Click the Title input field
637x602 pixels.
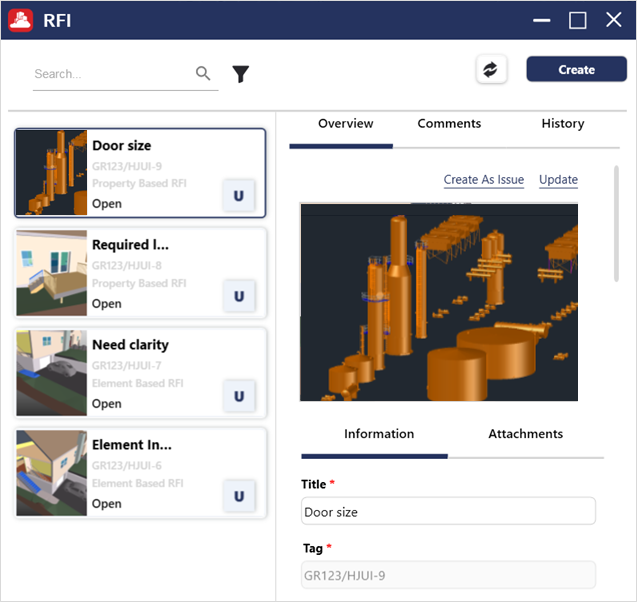(448, 511)
